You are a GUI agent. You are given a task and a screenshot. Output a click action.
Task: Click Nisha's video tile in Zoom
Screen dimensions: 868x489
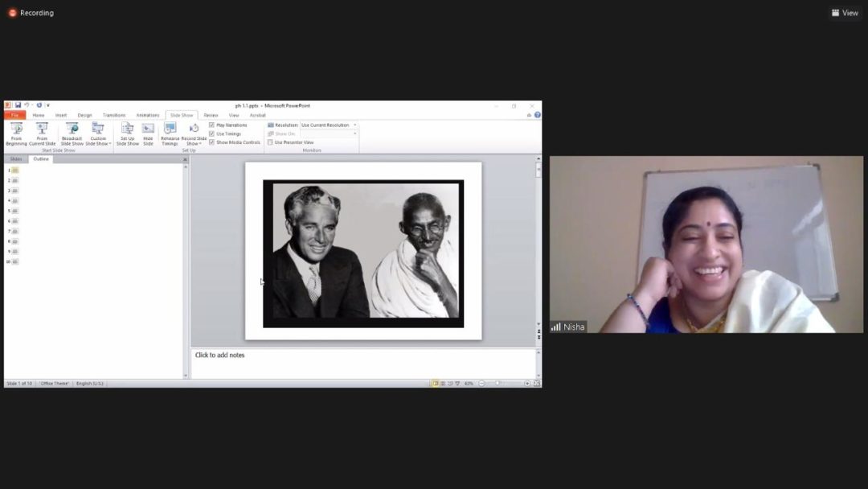pyautogui.click(x=706, y=244)
